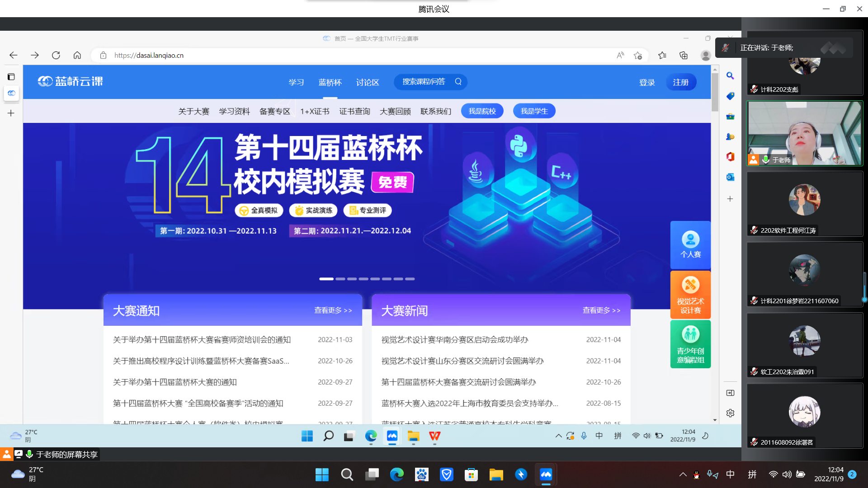Image resolution: width=868 pixels, height=488 pixels.
Task: Open the 备赛专区 menu item
Action: pyautogui.click(x=274, y=111)
